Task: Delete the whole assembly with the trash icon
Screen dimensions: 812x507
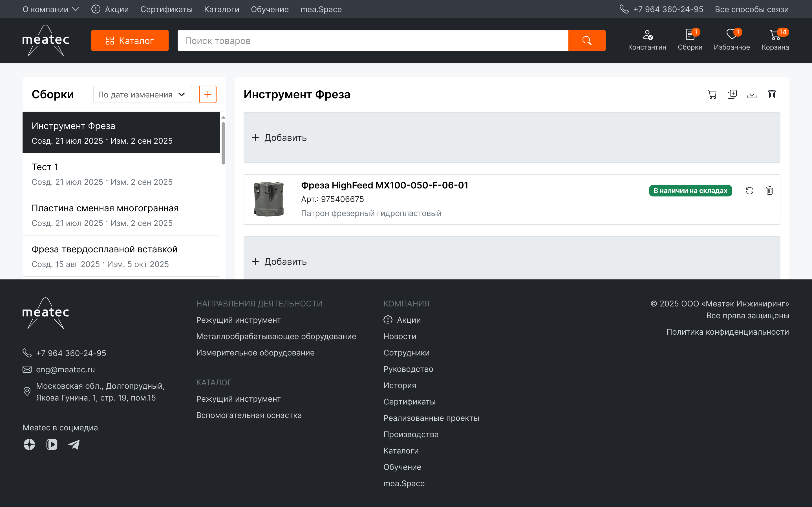Action: coord(772,95)
